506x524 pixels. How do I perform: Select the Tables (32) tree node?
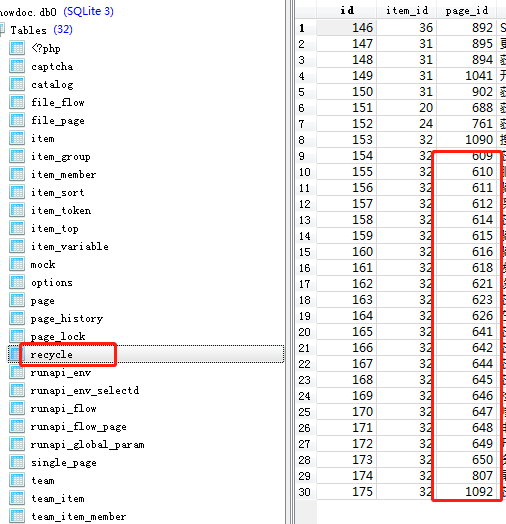pos(41,30)
